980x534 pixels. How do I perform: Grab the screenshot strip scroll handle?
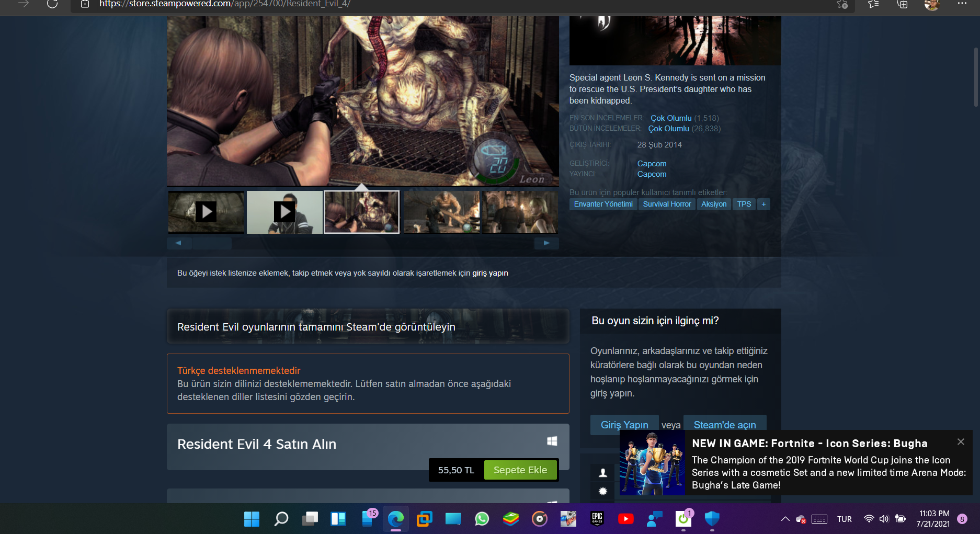pos(212,243)
